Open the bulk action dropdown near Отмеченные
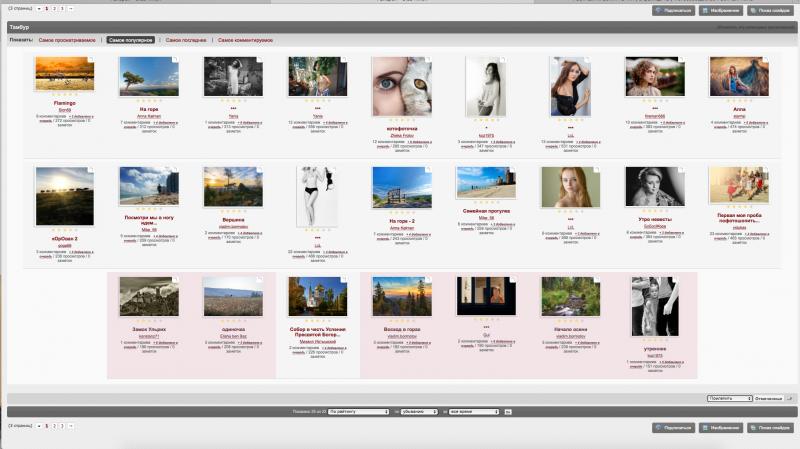Viewport: 800px width, 449px height. (730, 398)
